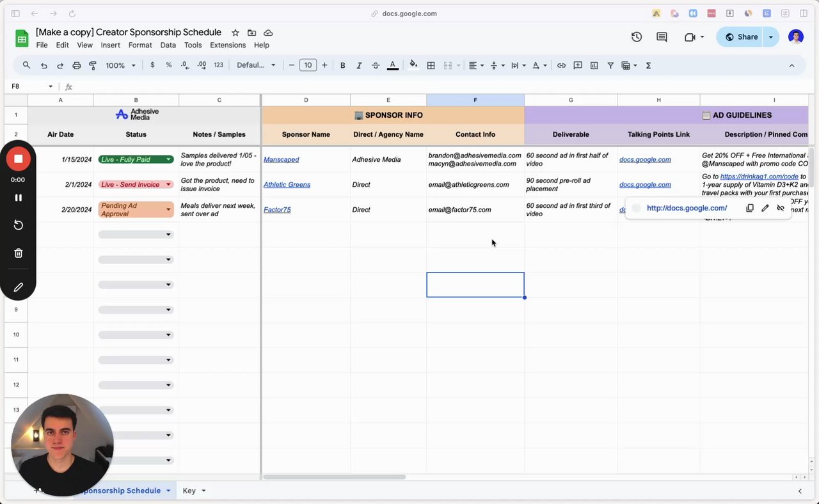Image resolution: width=819 pixels, height=504 pixels.
Task: Change the 'Live - Fully Paid' status dropdown
Action: 136,159
